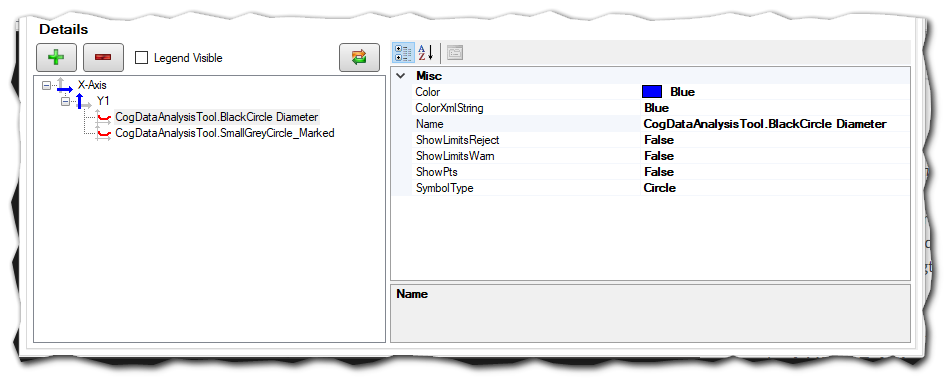Screen dimensions: 951x384
Task: Click the ShowPts False value
Action: pos(659,172)
